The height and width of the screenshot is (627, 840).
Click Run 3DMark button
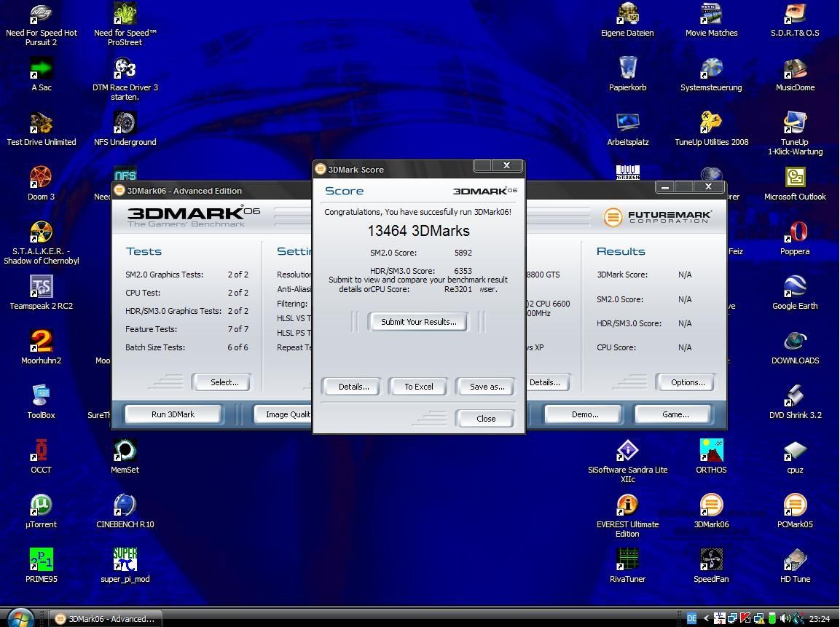173,414
